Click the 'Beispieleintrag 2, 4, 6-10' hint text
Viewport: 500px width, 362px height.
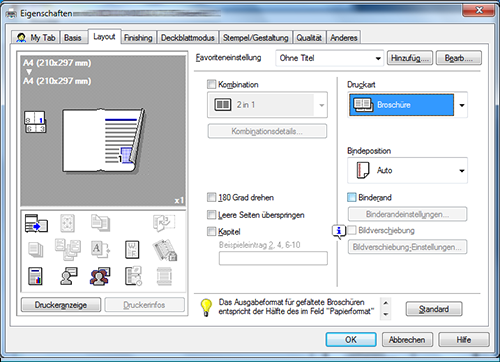pyautogui.click(x=259, y=245)
